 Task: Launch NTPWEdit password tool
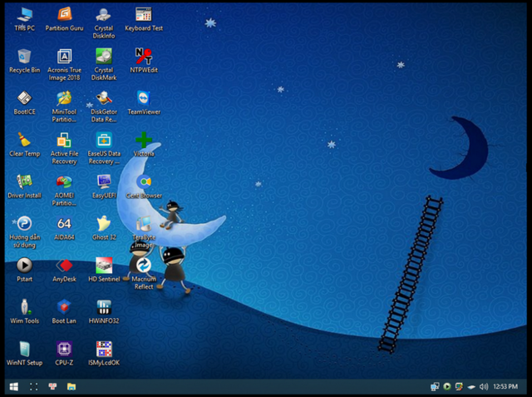144,62
